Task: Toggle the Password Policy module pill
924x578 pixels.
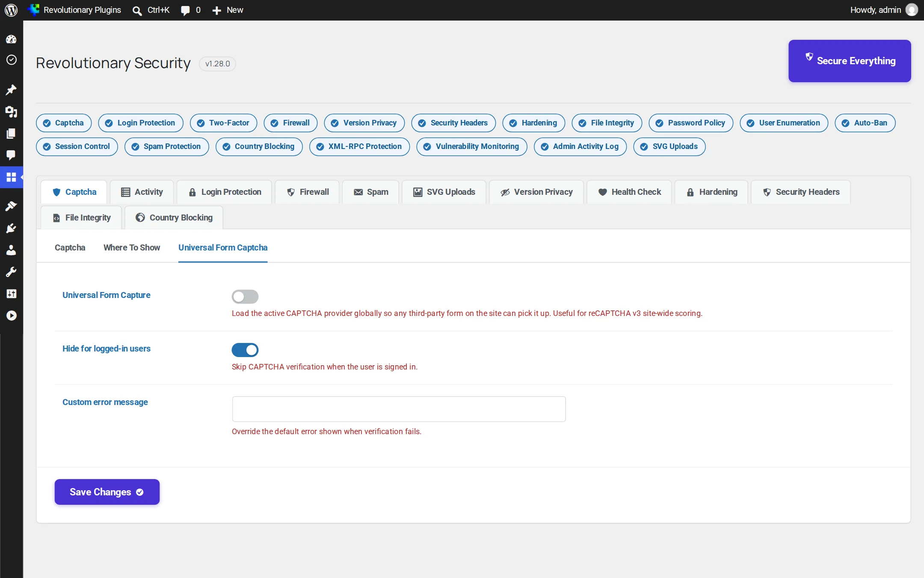Action: pyautogui.click(x=691, y=123)
